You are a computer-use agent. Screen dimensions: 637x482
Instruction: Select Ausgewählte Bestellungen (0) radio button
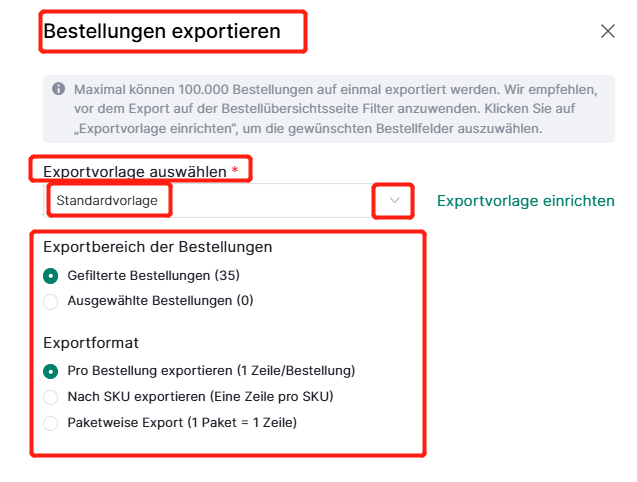[50, 302]
